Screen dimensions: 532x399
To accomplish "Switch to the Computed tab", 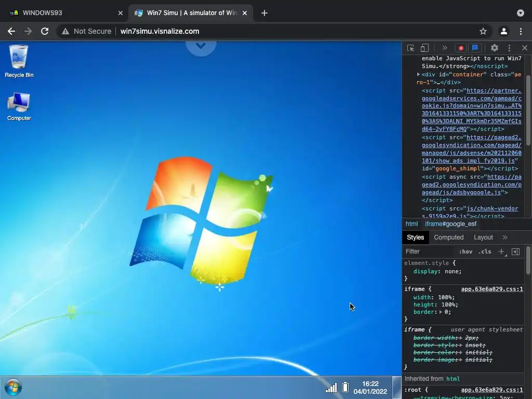I will [x=448, y=237].
